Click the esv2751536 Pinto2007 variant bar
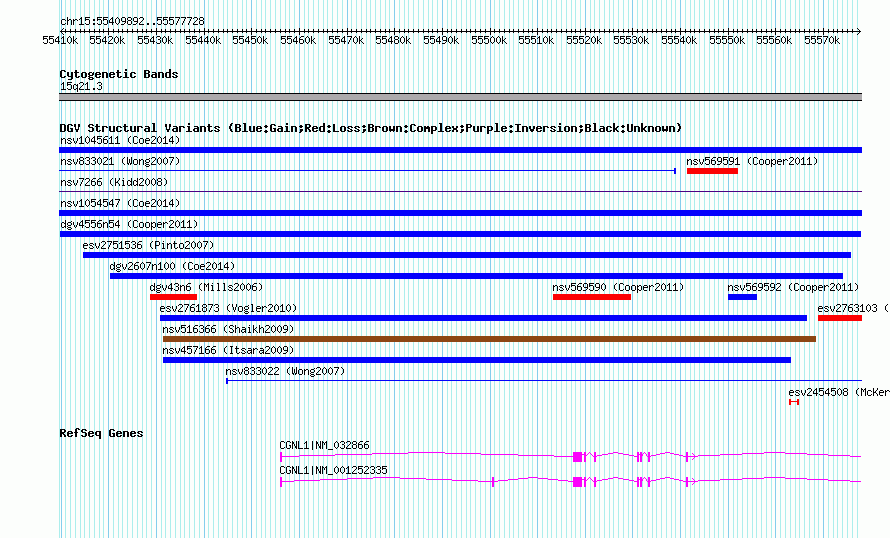This screenshot has width=890, height=538. click(x=466, y=255)
